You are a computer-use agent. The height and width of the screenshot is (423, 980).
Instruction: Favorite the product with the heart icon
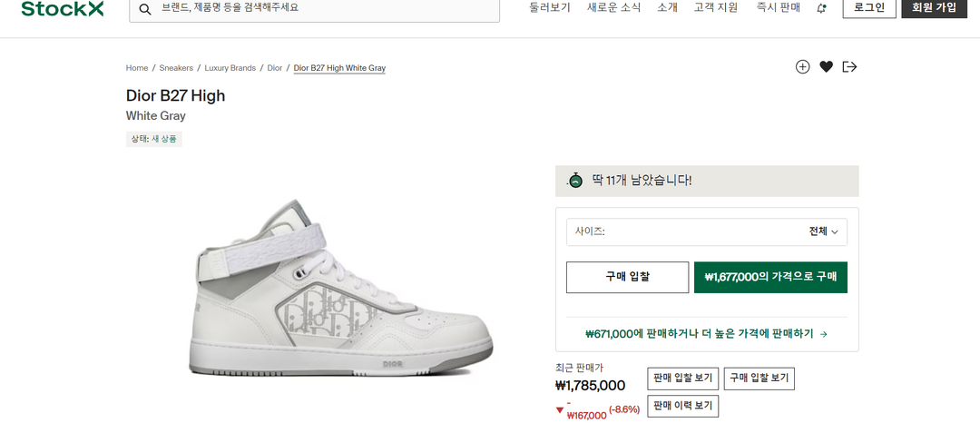(826, 66)
